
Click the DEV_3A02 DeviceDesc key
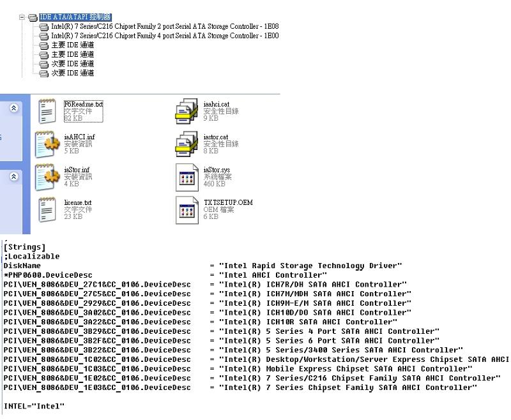[97, 313]
